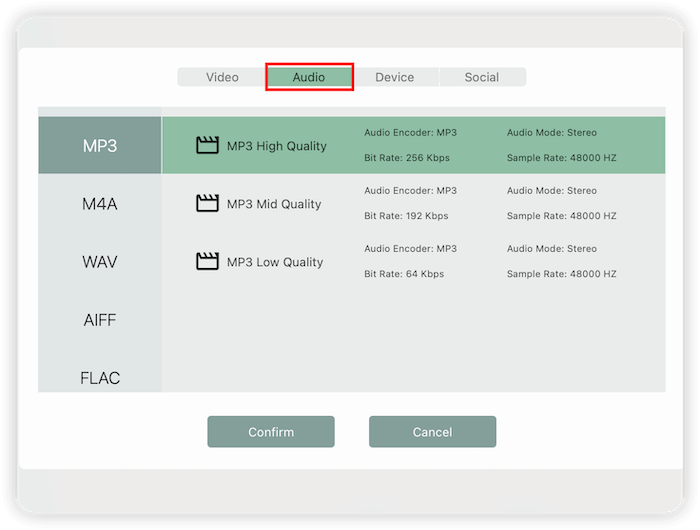Select the MP3 High Quality preset label
Screen dimensions: 700x530
click(276, 146)
